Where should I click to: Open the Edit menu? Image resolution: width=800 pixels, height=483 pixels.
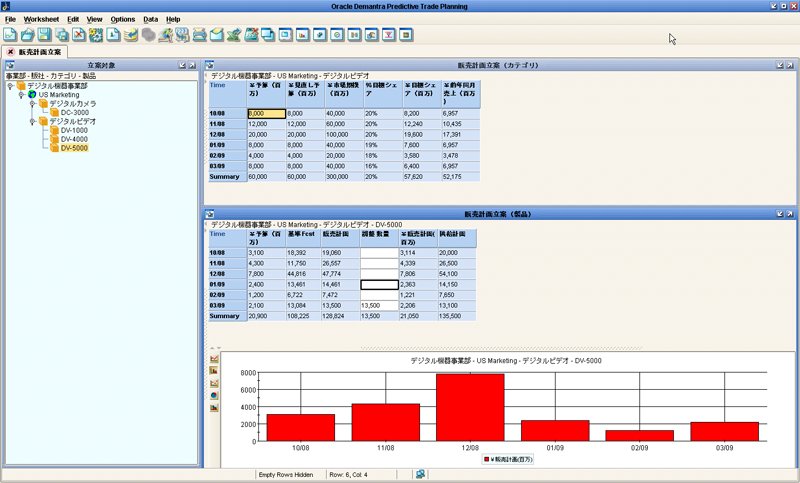(73, 19)
